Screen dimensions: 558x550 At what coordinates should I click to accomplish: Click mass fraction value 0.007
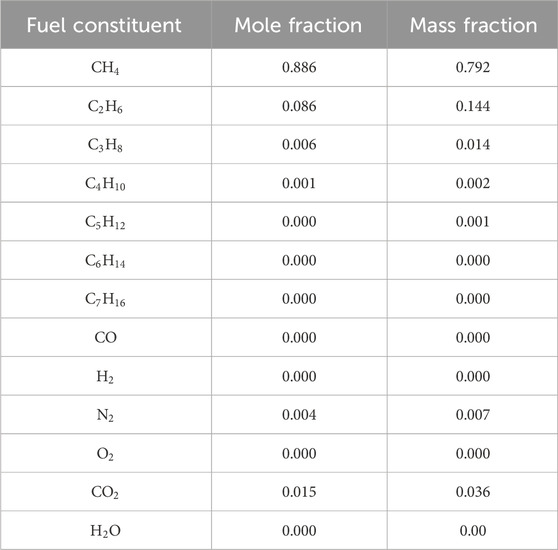click(x=473, y=414)
